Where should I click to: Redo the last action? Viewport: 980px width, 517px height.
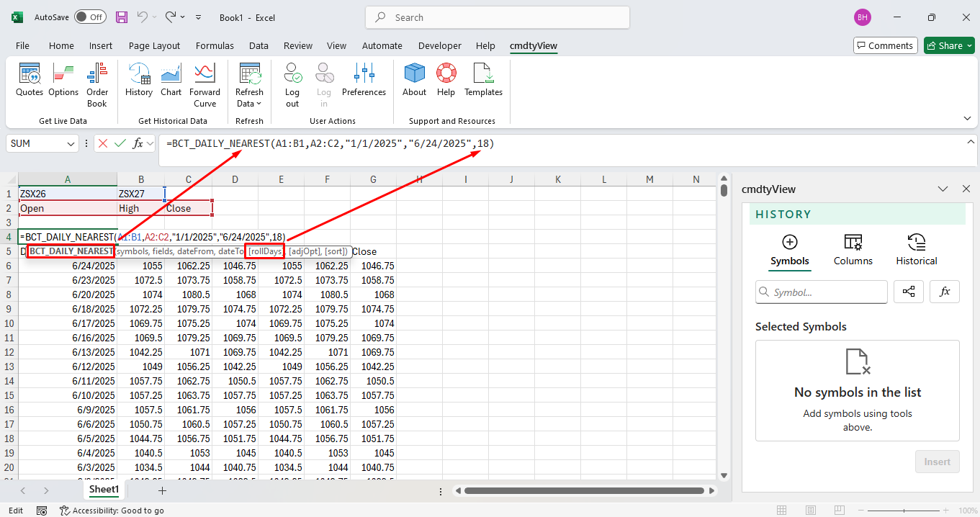coord(170,17)
